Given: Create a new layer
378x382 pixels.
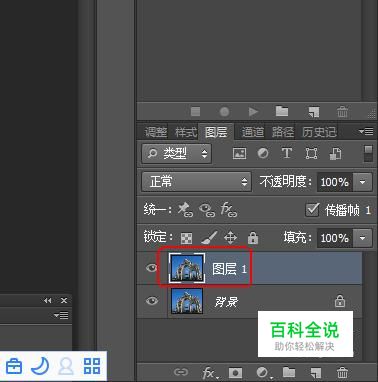Looking at the screenshot, I should click(x=315, y=372).
